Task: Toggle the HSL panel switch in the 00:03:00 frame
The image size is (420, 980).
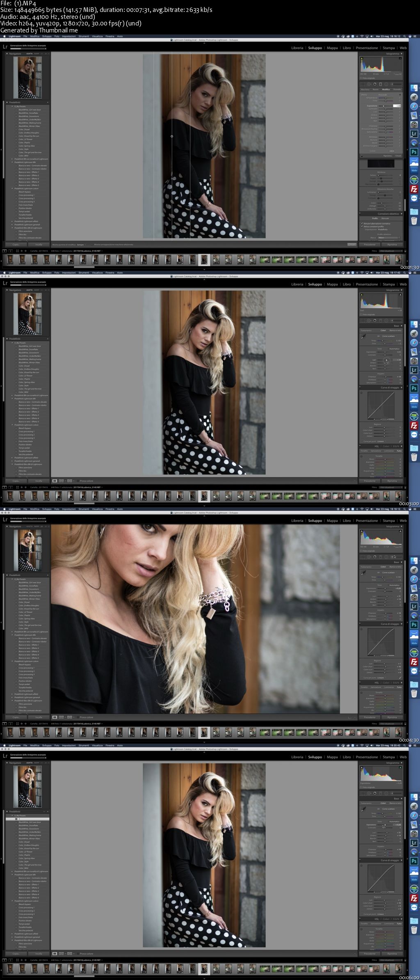Action: click(360, 446)
